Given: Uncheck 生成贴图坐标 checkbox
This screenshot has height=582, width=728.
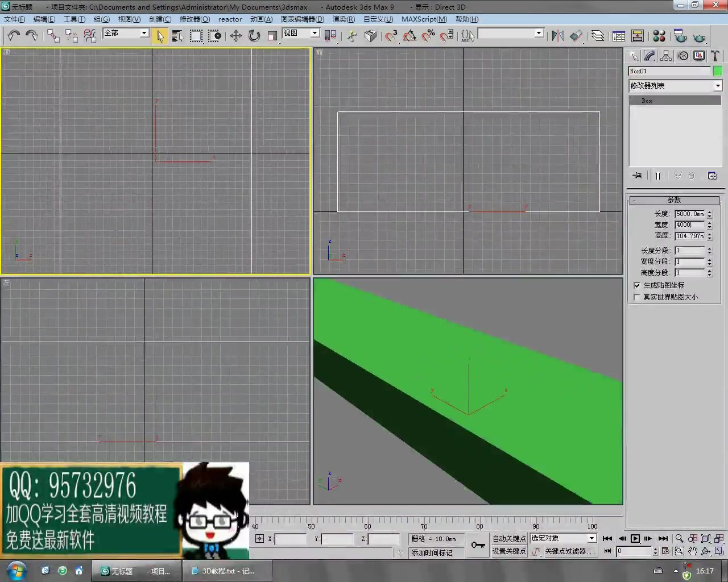Looking at the screenshot, I should (637, 285).
